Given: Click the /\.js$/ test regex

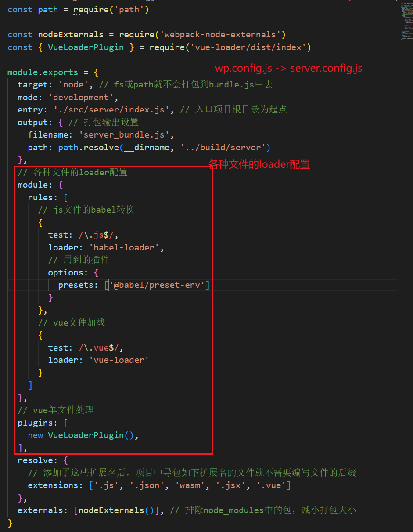Looking at the screenshot, I should 96,235.
